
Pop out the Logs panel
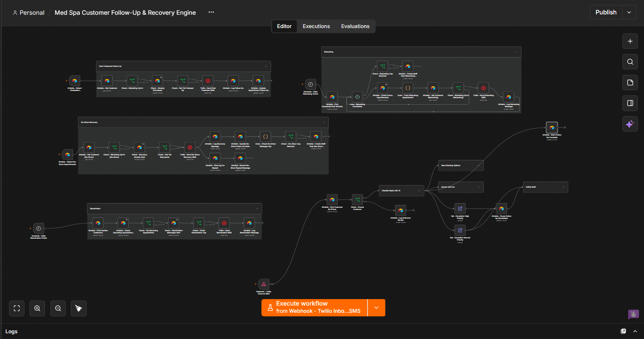[623, 331]
